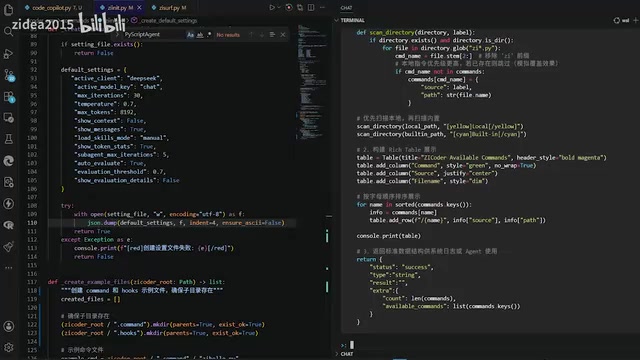The width and height of the screenshot is (640, 360).
Task: Open the Manage gear settings
Action: click(8, 347)
